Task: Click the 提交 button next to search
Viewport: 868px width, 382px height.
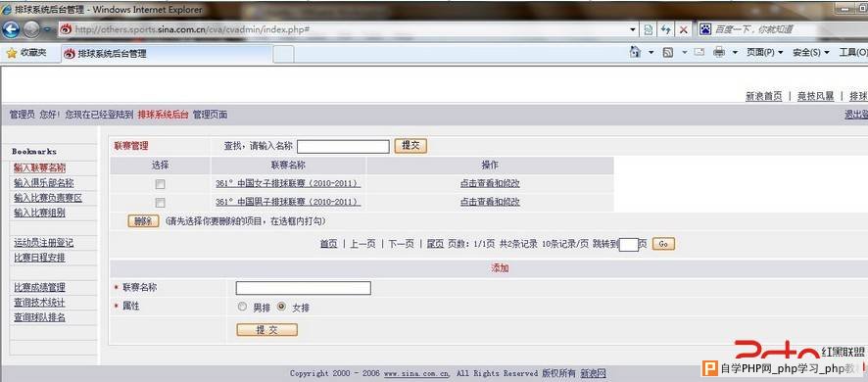Action: 410,146
